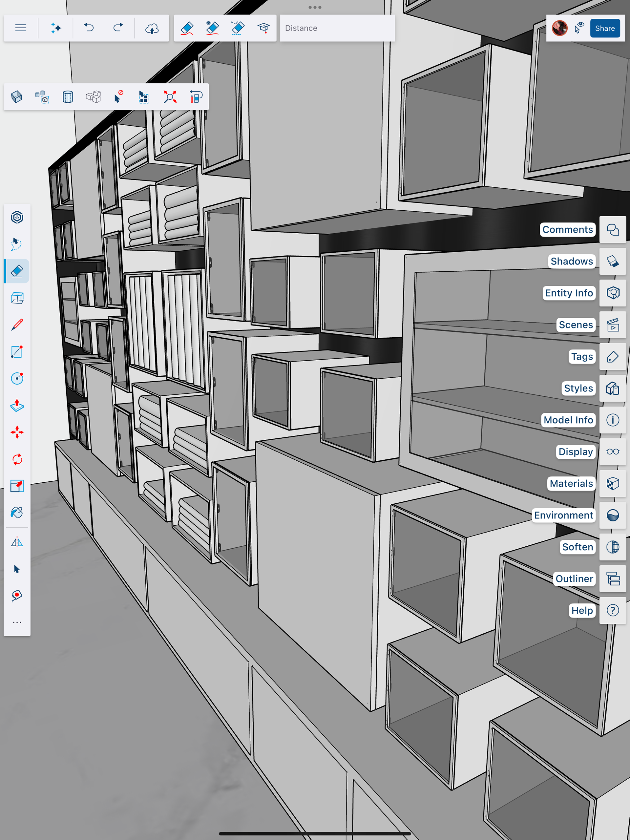The height and width of the screenshot is (840, 630).
Task: Expand more tools via ellipsis in left toolbar
Action: coord(17,622)
